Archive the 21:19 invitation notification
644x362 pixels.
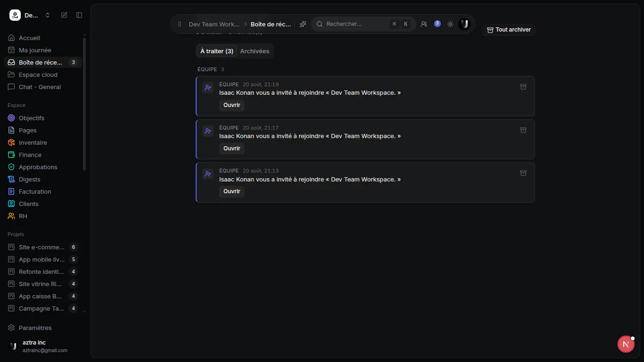523,87
